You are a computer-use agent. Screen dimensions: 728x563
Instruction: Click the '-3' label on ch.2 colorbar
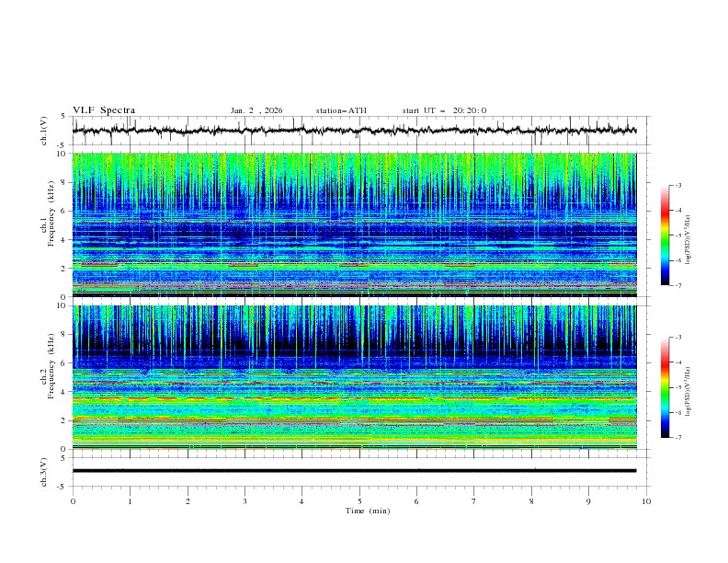coord(678,338)
